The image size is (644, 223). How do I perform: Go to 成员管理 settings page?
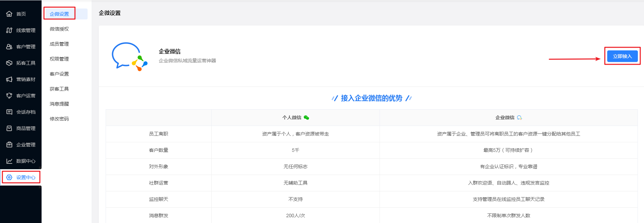click(59, 44)
